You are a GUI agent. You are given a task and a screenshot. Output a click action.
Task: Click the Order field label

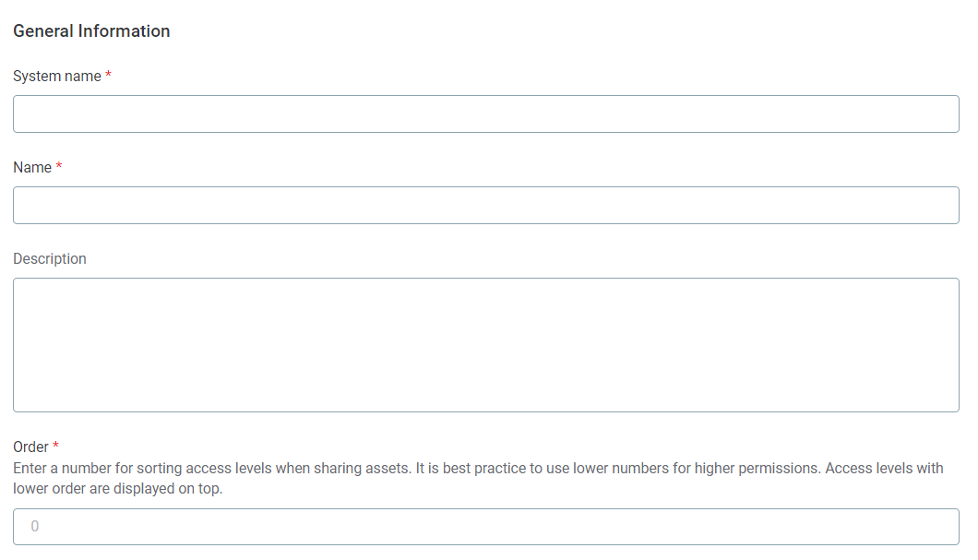[30, 447]
